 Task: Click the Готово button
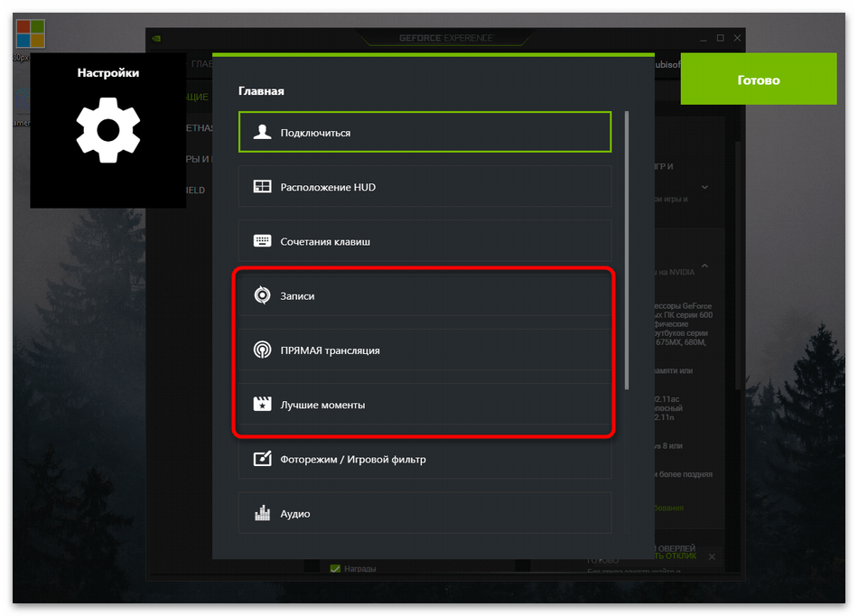[758, 79]
